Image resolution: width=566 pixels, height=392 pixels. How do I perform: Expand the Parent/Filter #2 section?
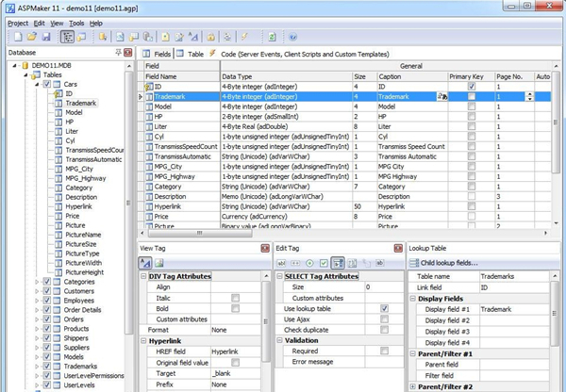tap(413, 386)
